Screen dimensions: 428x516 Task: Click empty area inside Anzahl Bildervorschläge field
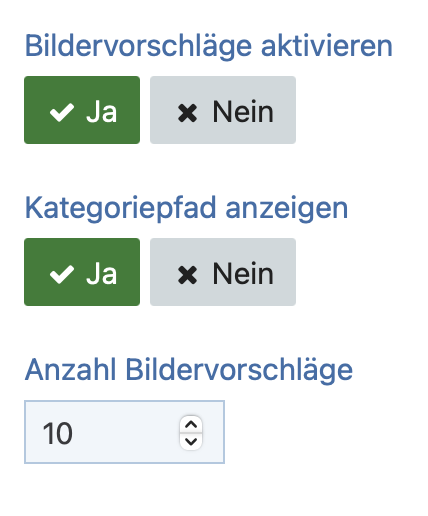[x=127, y=433]
